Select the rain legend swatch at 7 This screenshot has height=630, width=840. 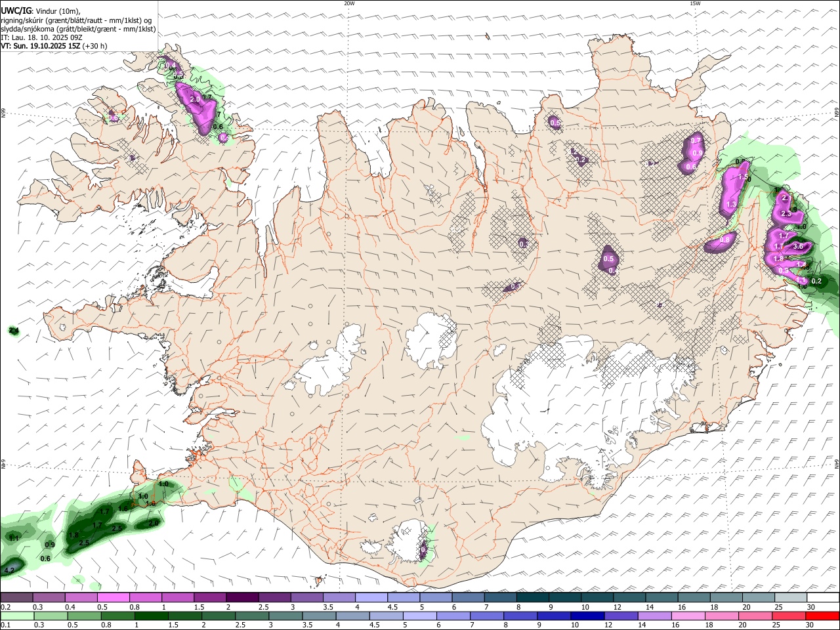pyautogui.click(x=487, y=616)
